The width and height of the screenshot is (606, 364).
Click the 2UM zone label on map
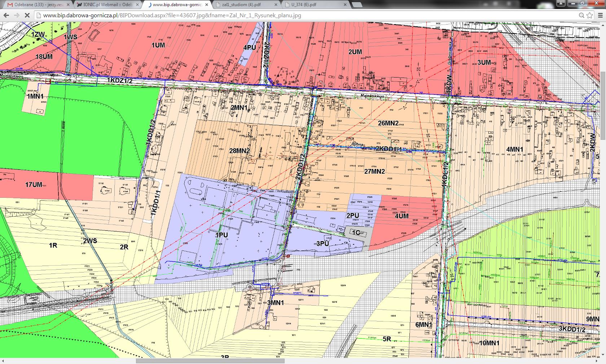pyautogui.click(x=355, y=52)
